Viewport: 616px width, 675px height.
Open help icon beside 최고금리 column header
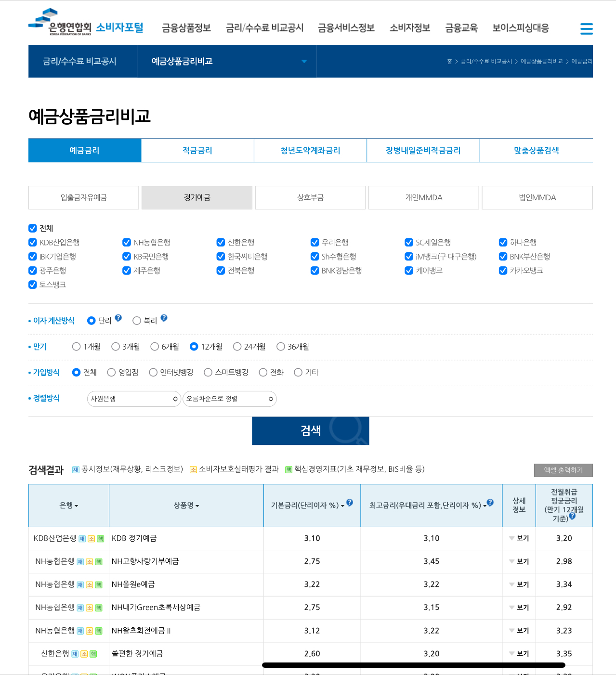pos(490,503)
